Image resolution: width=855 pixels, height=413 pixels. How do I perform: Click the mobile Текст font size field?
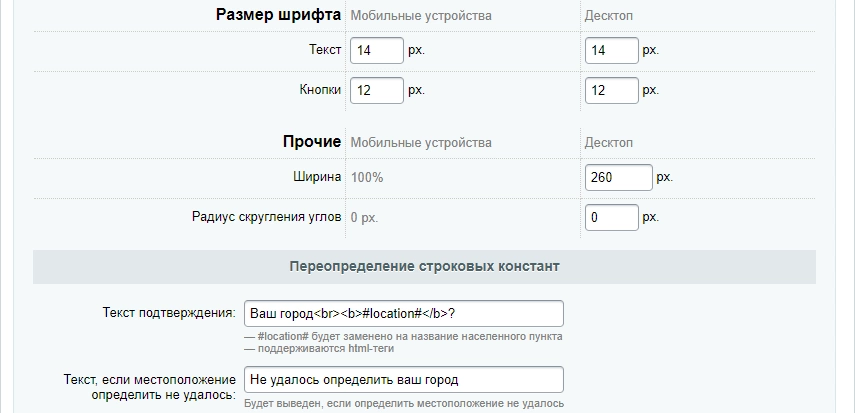click(x=376, y=50)
